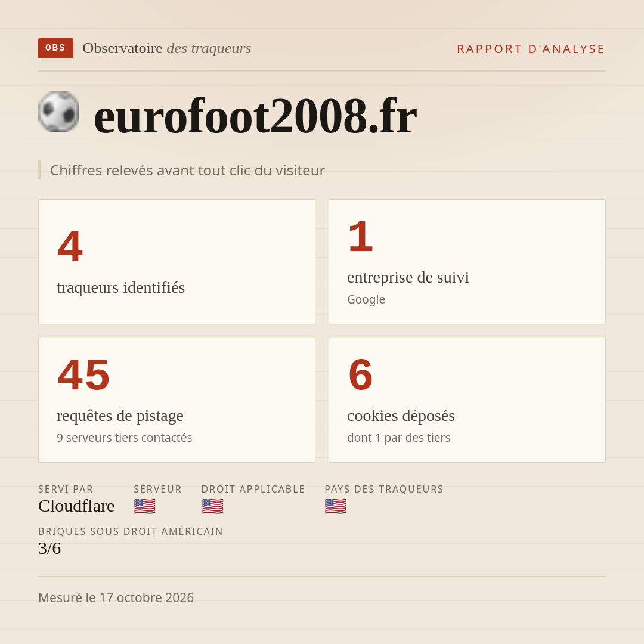
Task: Click the Serveur column label
Action: (x=157, y=489)
